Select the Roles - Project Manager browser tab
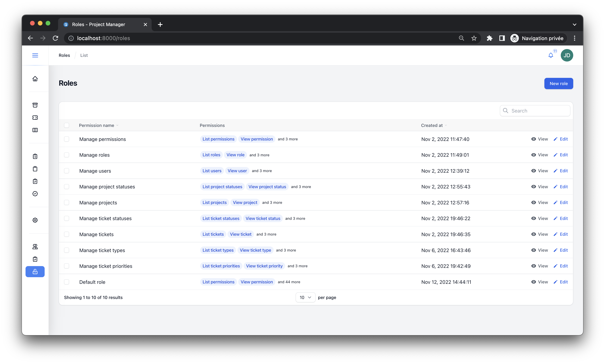This screenshot has width=605, height=364. [98, 24]
